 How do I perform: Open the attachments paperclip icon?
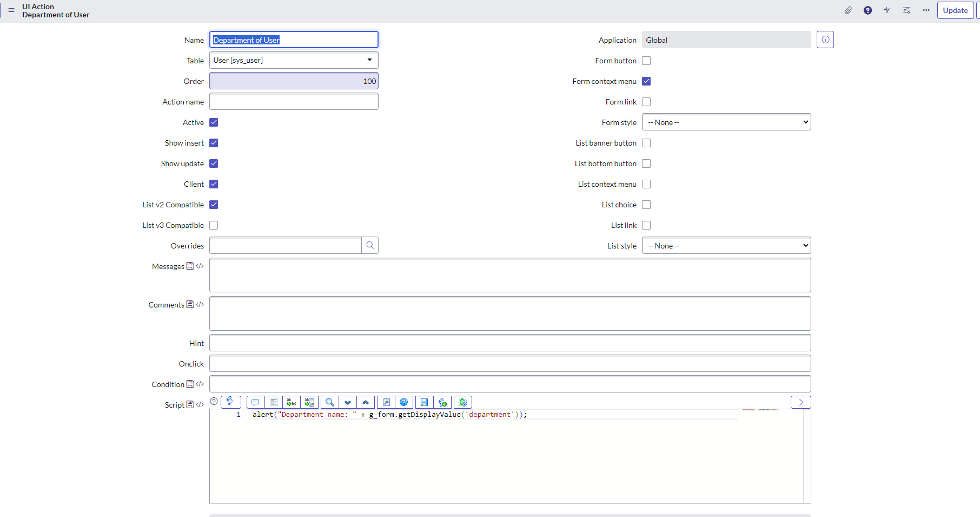(x=848, y=10)
